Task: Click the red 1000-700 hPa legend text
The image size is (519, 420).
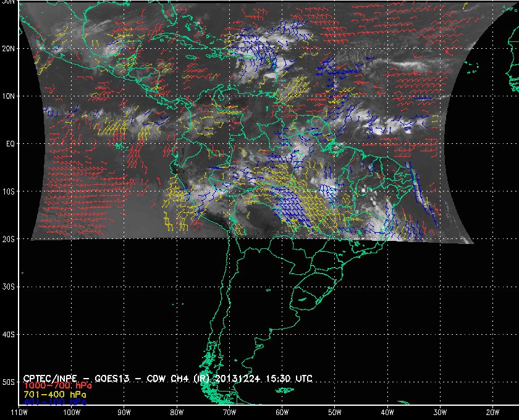Action: click(x=57, y=386)
